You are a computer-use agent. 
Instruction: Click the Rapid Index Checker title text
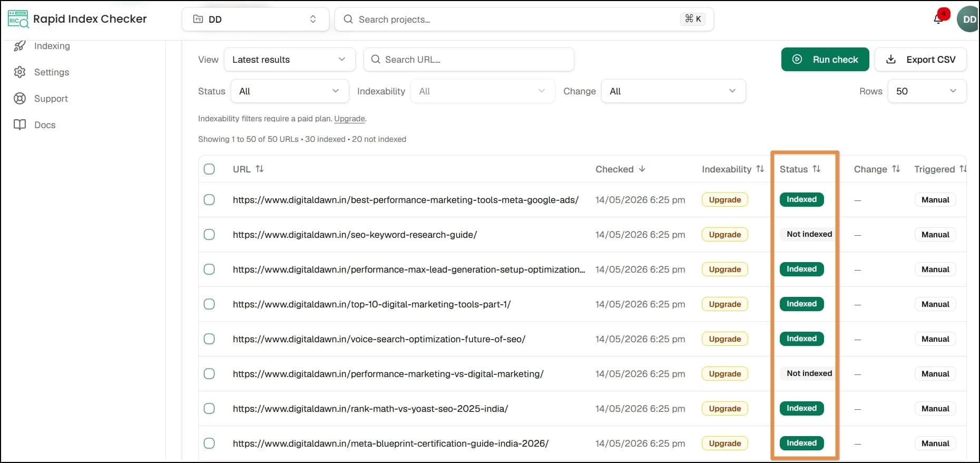click(90, 19)
